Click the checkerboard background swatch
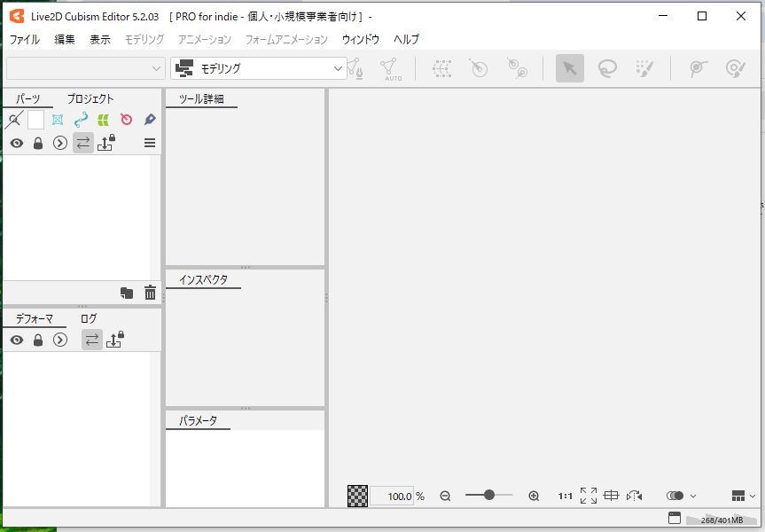 point(357,496)
